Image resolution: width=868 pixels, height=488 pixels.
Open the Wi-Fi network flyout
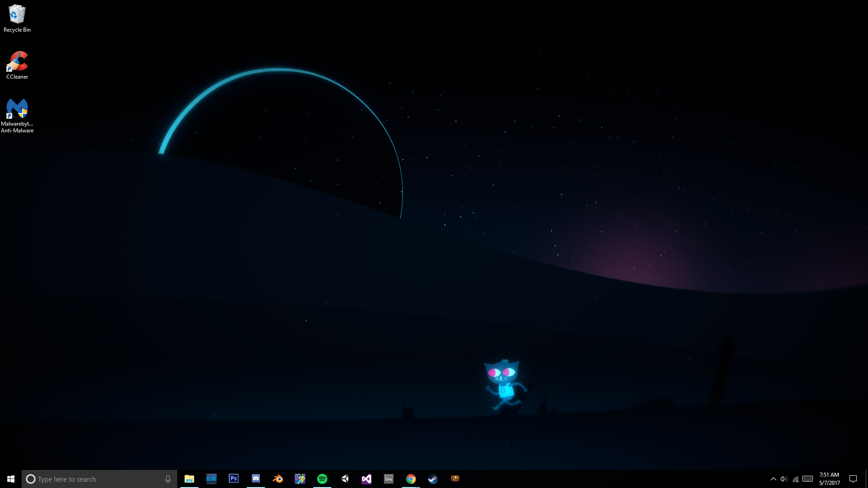tap(796, 479)
